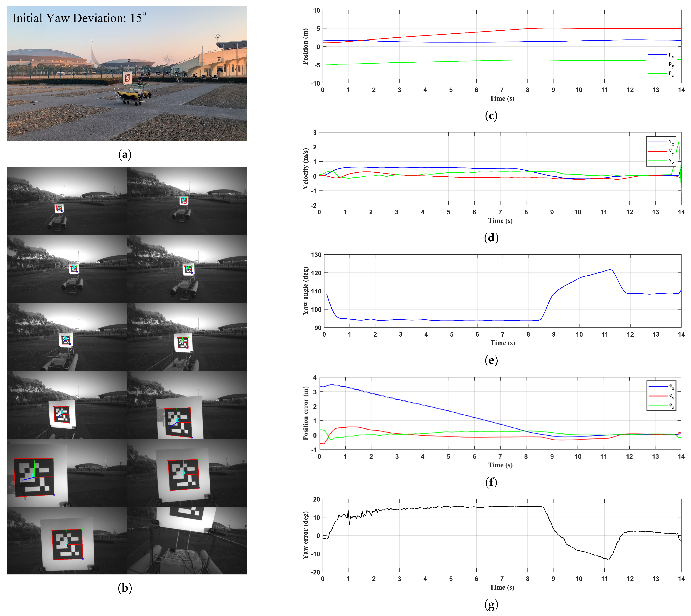Click the marker board in the outdoor photo
Viewport: 691px width, 616px height.
pyautogui.click(x=128, y=78)
